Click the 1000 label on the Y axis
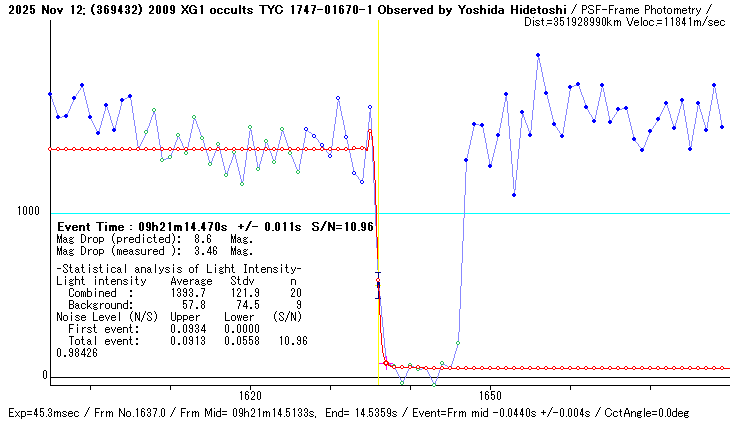This screenshot has width=740, height=425. coord(26,213)
